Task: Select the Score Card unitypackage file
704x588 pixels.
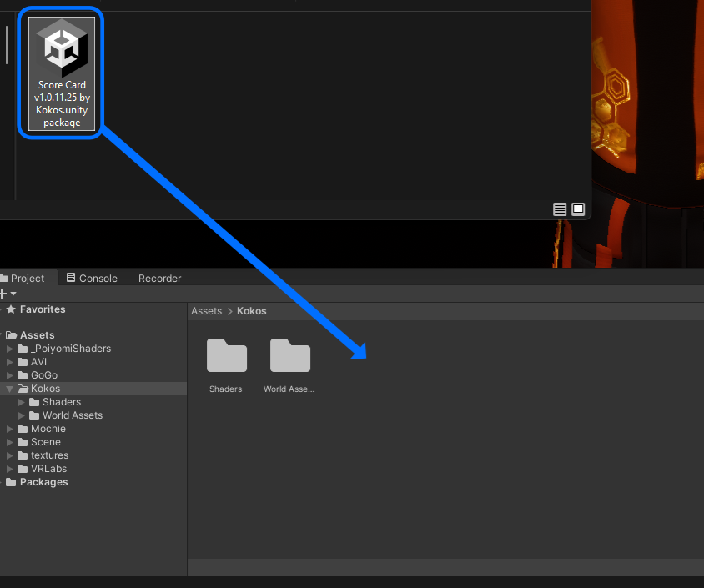Action: (x=62, y=73)
